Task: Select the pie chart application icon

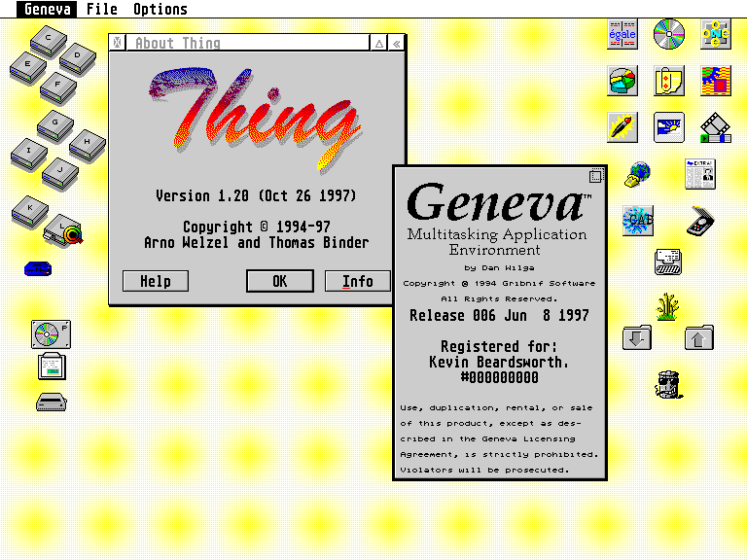Action: click(622, 81)
